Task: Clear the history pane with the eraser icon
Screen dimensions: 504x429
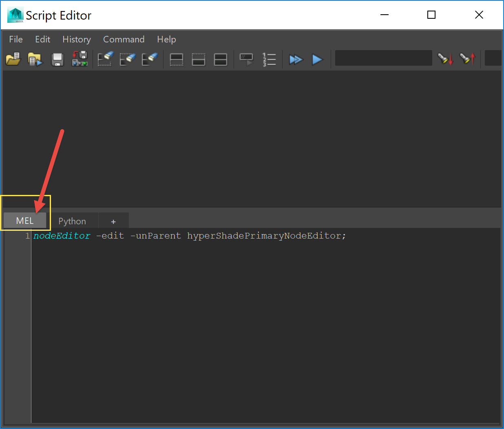Action: pyautogui.click(x=105, y=59)
